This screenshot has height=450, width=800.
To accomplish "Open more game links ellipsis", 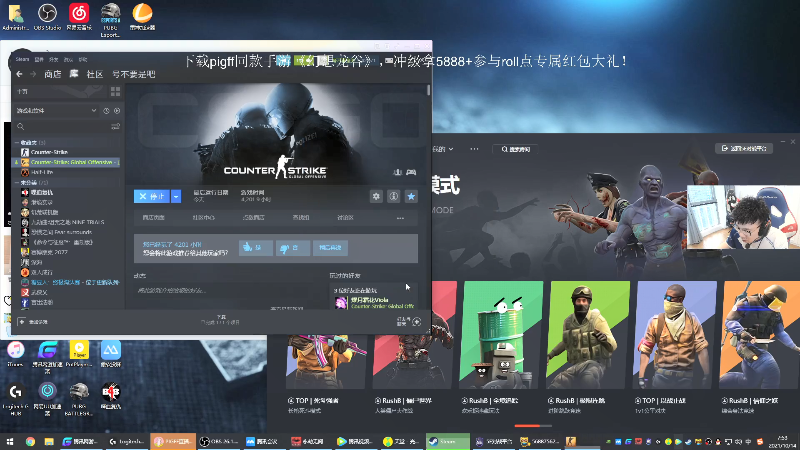I will click(401, 218).
